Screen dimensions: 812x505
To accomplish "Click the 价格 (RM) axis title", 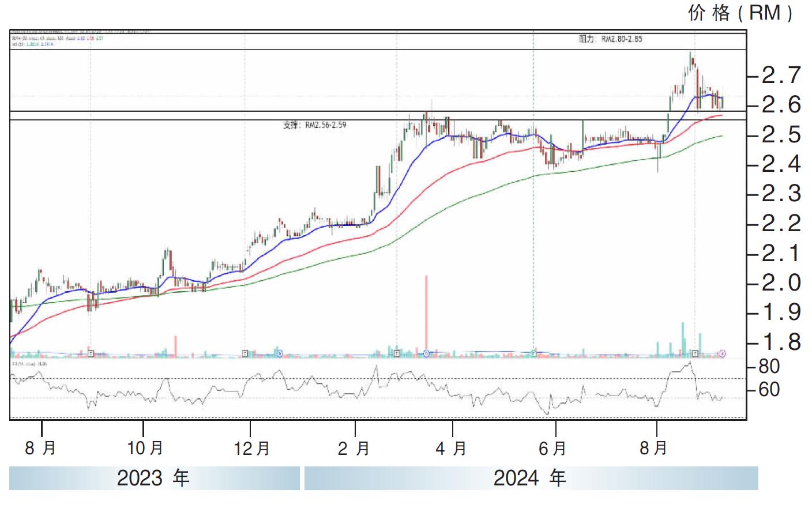I will pyautogui.click(x=741, y=13).
